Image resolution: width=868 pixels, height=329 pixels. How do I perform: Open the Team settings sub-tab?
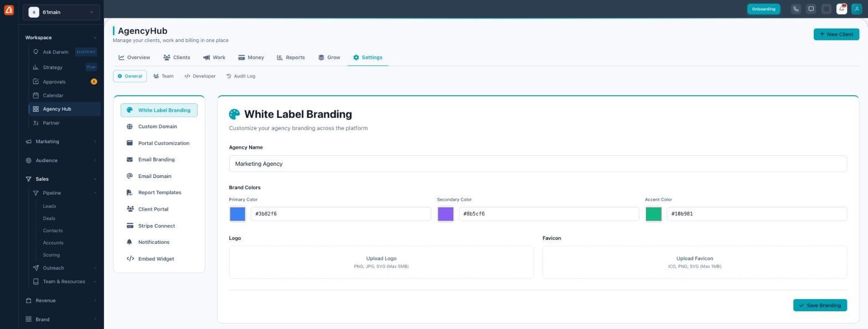163,76
